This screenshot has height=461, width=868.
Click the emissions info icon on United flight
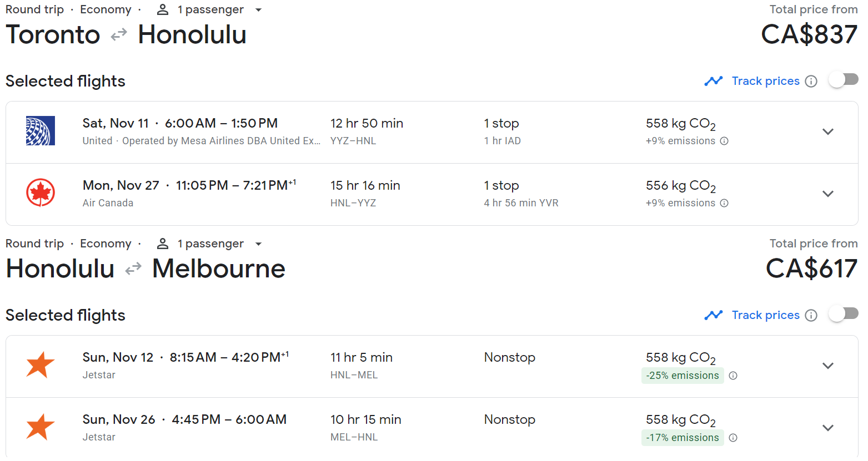click(724, 141)
